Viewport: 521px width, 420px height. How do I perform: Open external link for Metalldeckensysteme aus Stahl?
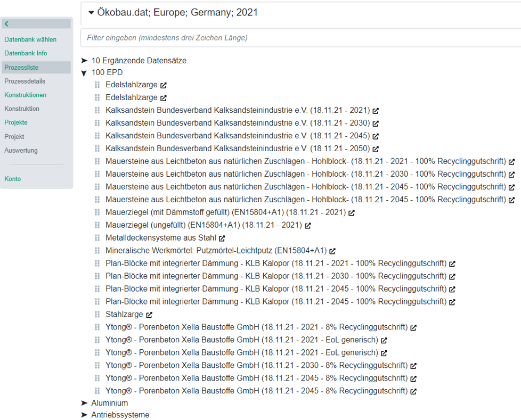click(x=222, y=238)
